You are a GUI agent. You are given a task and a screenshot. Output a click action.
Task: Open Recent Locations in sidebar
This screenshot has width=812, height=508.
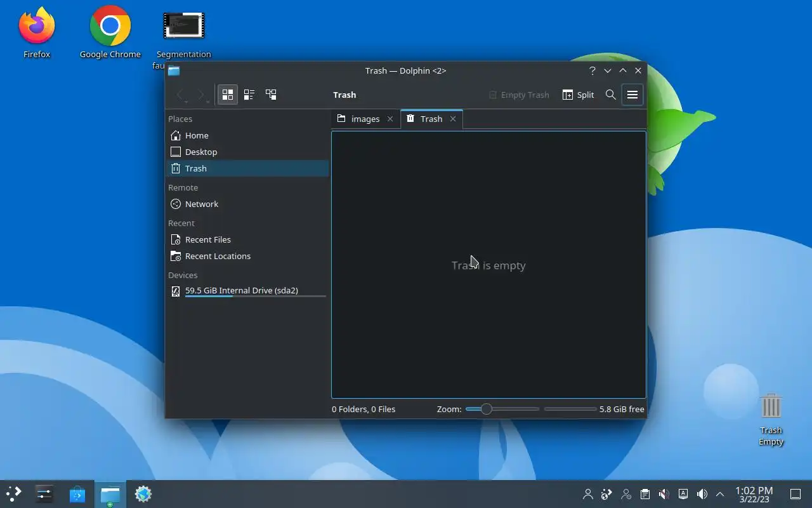click(247, 256)
